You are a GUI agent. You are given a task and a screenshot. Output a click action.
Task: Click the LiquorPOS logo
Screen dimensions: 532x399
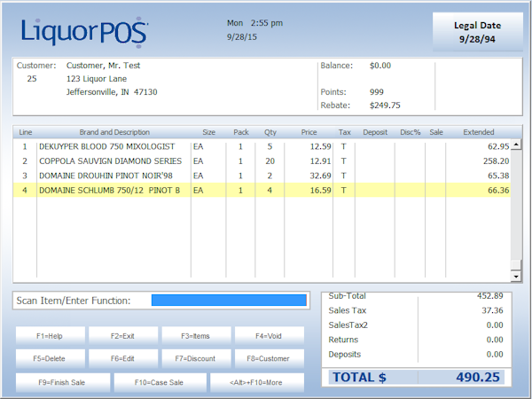click(x=85, y=32)
